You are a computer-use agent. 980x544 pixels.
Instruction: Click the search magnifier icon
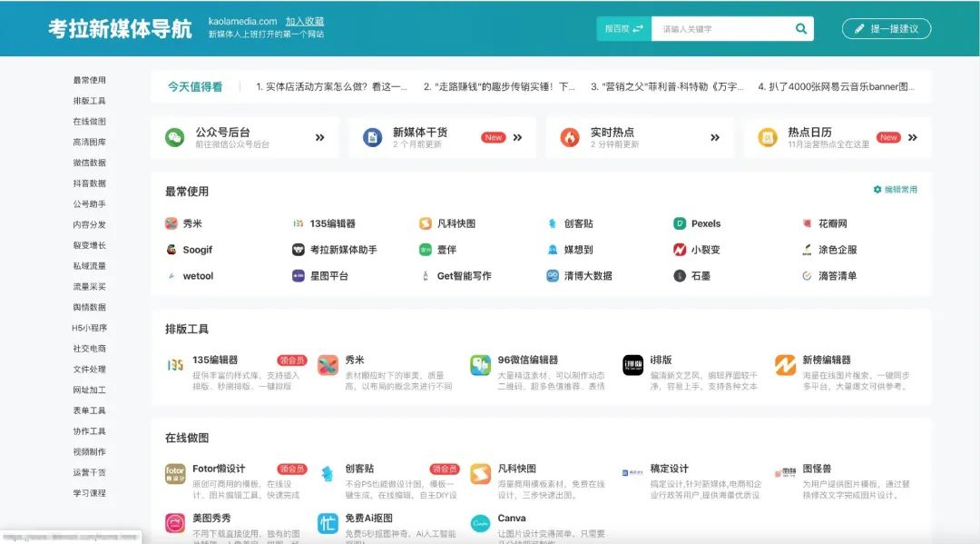[800, 28]
